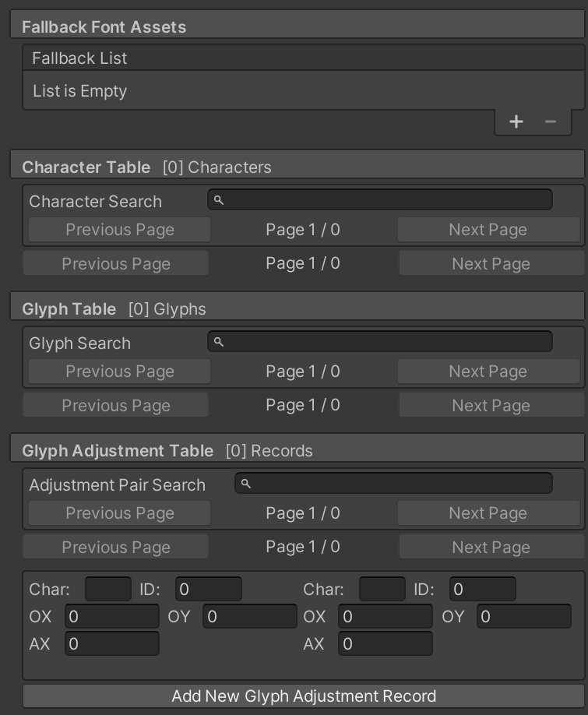Click the first OX value field
Image resolution: width=588 pixels, height=715 pixels.
(x=112, y=617)
